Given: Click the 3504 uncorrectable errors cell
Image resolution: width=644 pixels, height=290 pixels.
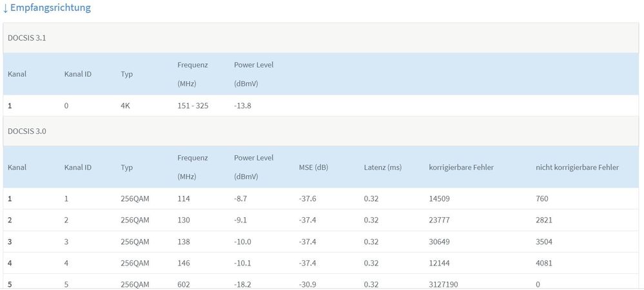Looking at the screenshot, I should click(544, 242).
